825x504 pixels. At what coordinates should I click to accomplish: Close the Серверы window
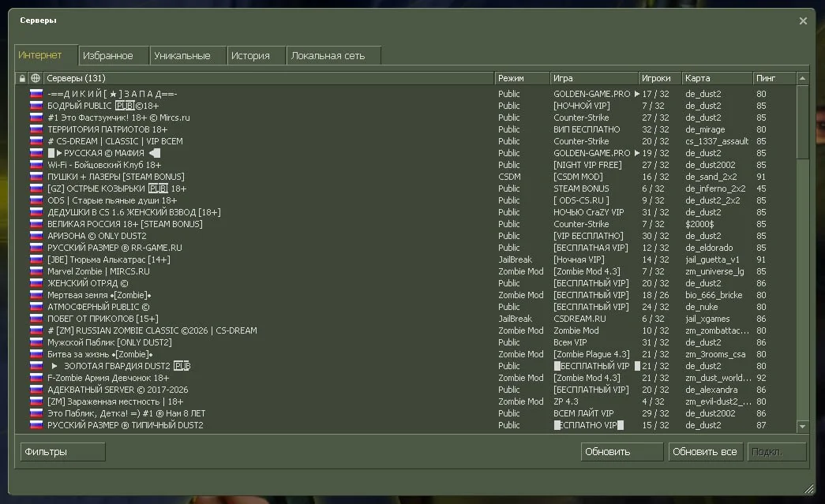pos(803,21)
